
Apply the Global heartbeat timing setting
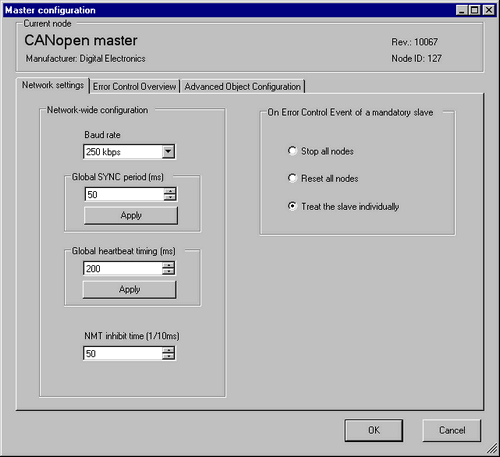pyautogui.click(x=129, y=289)
